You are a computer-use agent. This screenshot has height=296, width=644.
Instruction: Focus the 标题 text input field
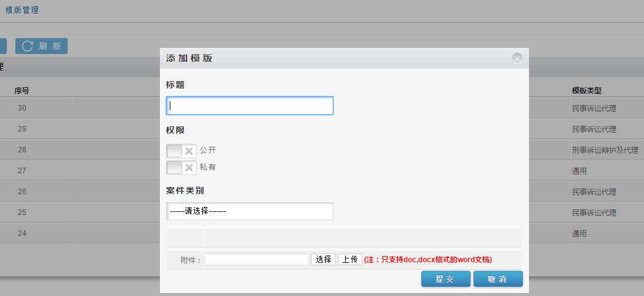point(250,106)
